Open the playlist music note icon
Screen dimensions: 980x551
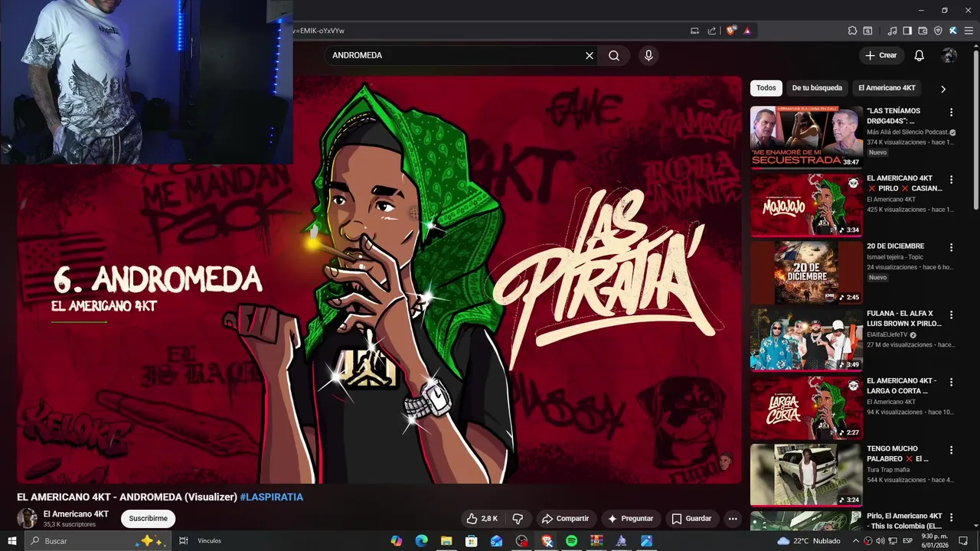[892, 31]
